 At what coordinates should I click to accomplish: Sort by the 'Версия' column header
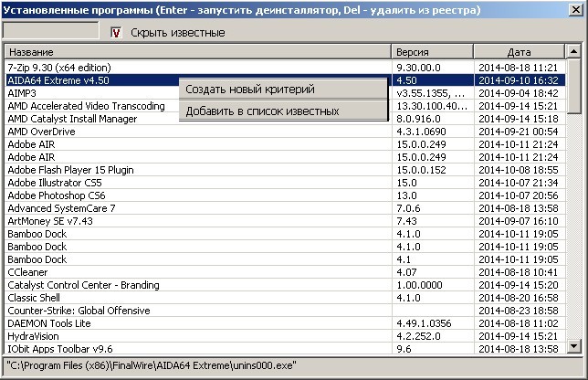tap(433, 52)
